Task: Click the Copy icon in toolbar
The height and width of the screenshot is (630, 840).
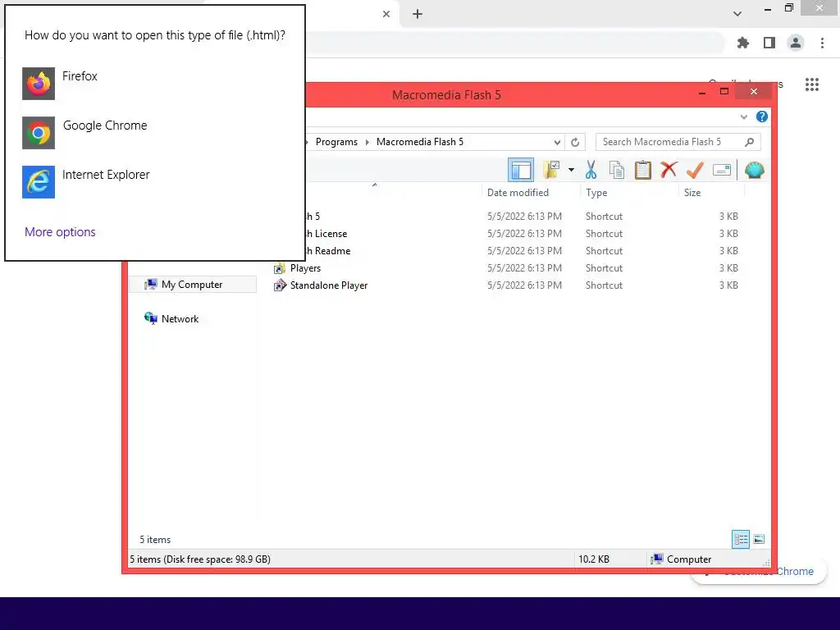Action: point(617,170)
